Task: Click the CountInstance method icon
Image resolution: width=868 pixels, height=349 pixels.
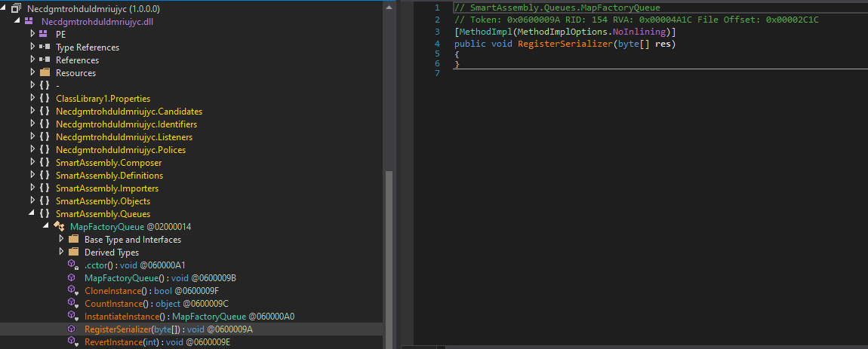Action: [x=72, y=303]
